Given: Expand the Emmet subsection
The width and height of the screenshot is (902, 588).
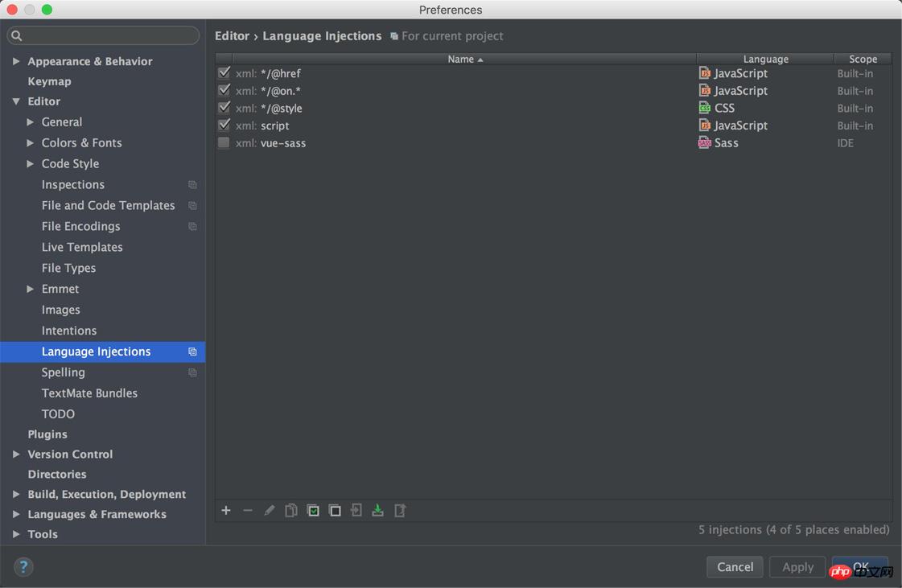Looking at the screenshot, I should [30, 289].
